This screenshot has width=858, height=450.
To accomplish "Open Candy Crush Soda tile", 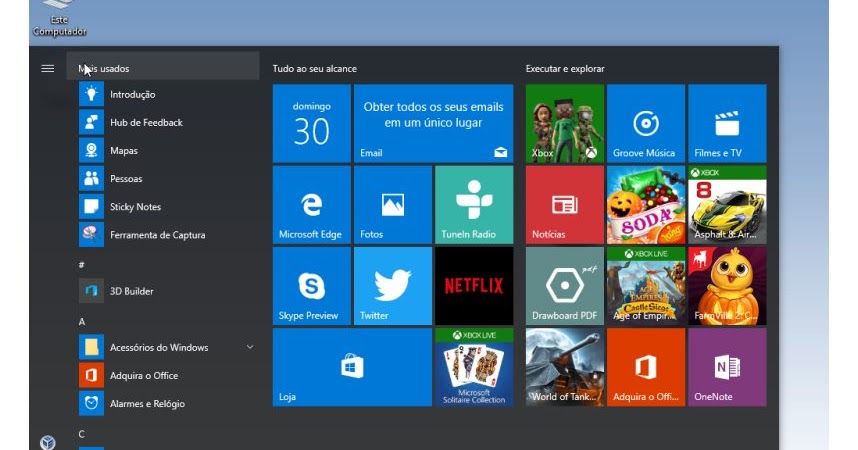I will pyautogui.click(x=646, y=205).
